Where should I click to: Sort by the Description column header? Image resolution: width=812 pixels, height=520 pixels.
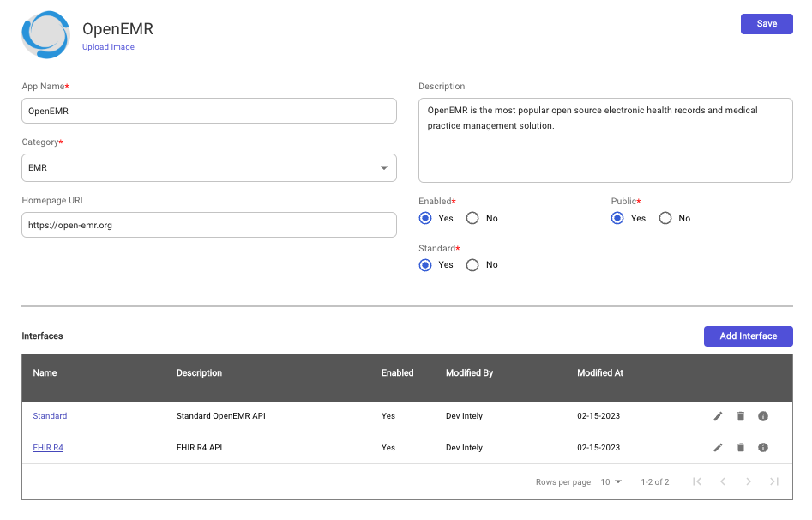click(x=200, y=373)
